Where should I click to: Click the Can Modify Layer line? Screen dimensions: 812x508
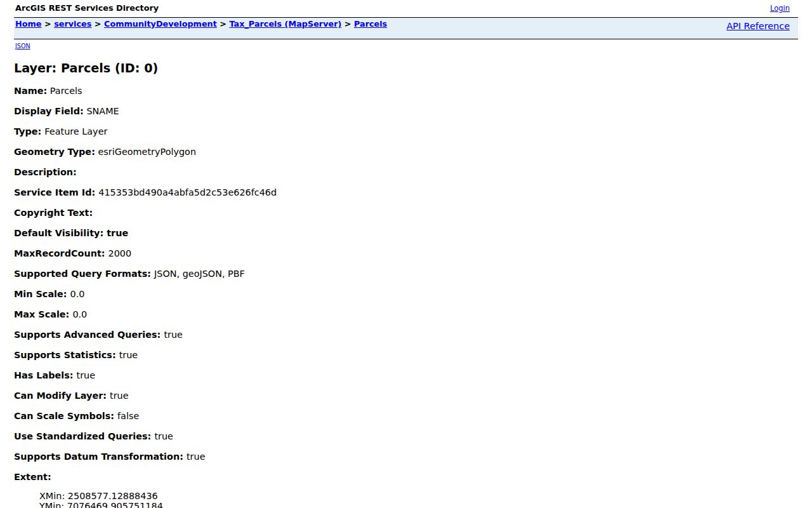click(x=71, y=396)
